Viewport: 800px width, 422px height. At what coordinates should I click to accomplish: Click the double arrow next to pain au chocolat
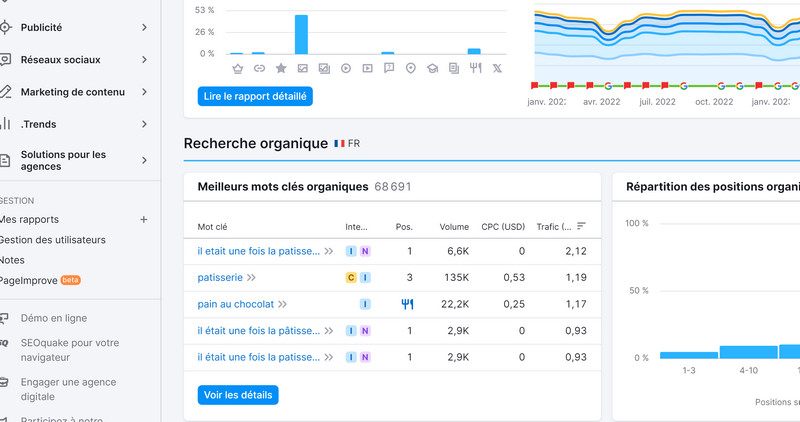point(282,304)
